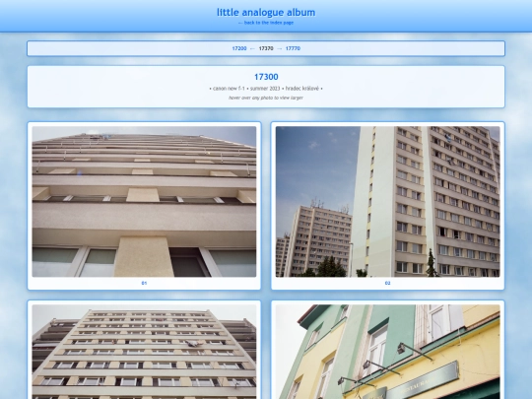
Task: Click the caption 01 under the first photo
Action: pos(144,283)
